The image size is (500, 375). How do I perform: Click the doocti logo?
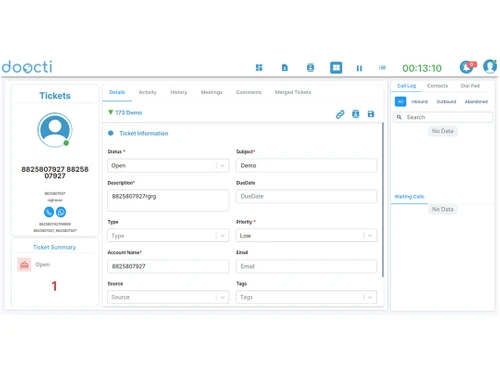click(27, 67)
